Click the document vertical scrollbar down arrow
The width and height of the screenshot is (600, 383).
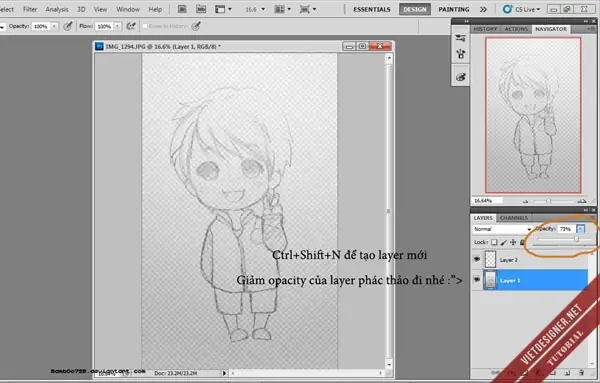click(x=389, y=364)
